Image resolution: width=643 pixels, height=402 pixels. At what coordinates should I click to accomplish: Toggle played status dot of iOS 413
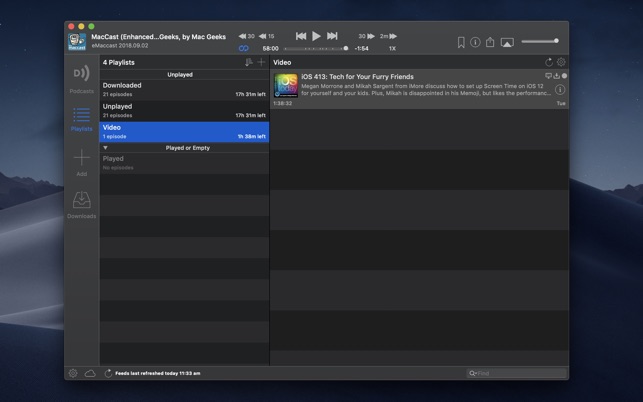click(x=564, y=76)
